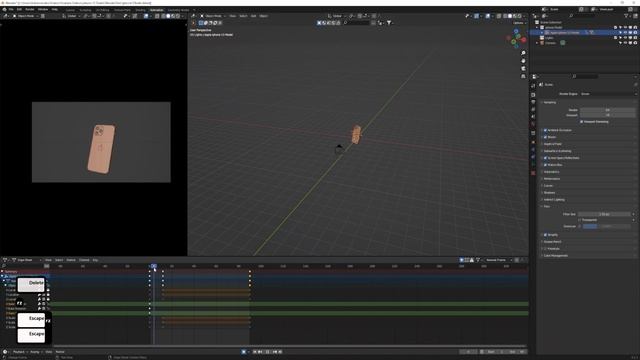Collapse the iphone Model collection in the outliner
This screenshot has width=640, height=360.
click(537, 27)
